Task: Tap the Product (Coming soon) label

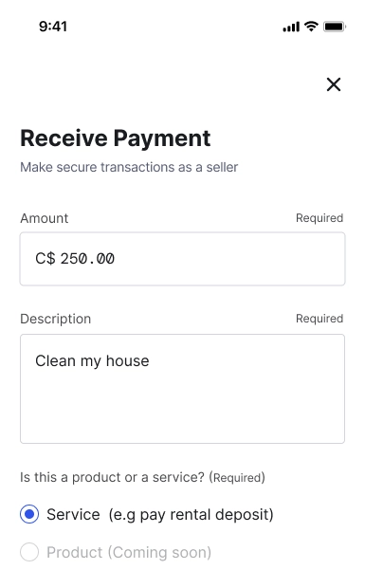Action: pyautogui.click(x=129, y=552)
